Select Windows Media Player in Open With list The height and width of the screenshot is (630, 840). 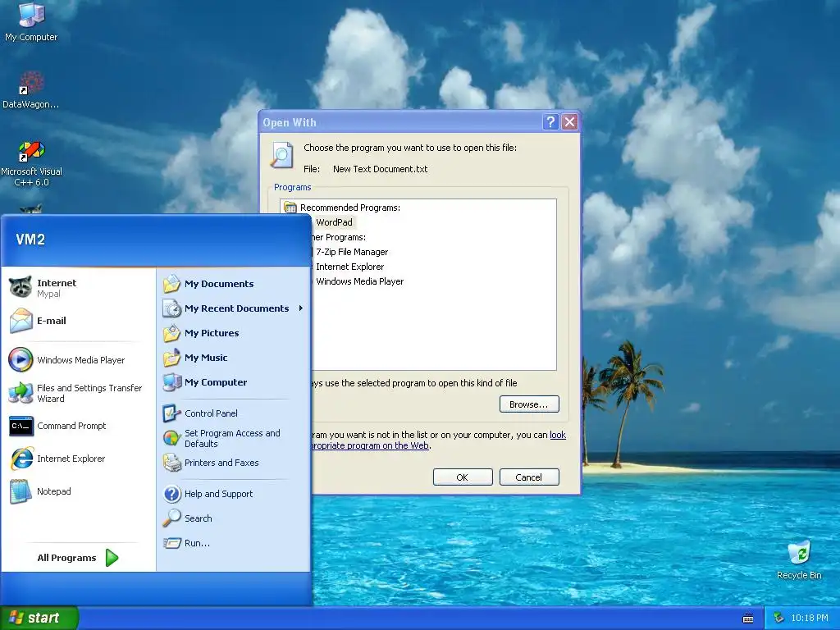[x=359, y=281]
